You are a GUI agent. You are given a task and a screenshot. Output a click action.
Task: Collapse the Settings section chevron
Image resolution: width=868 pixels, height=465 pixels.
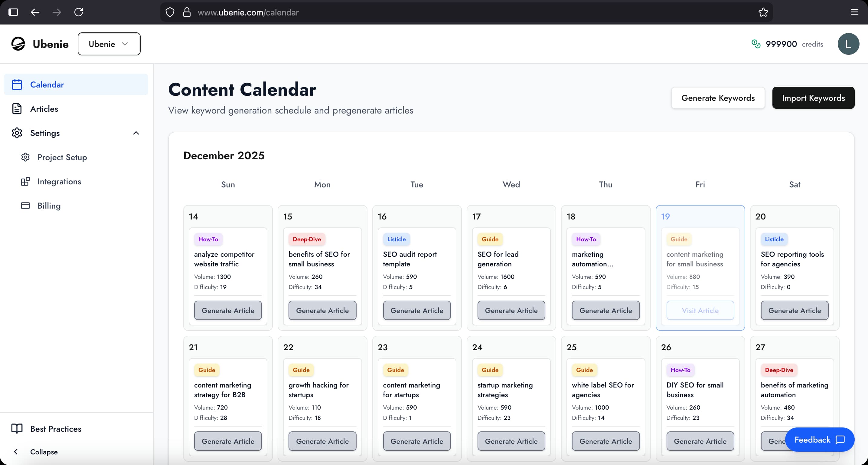(136, 133)
